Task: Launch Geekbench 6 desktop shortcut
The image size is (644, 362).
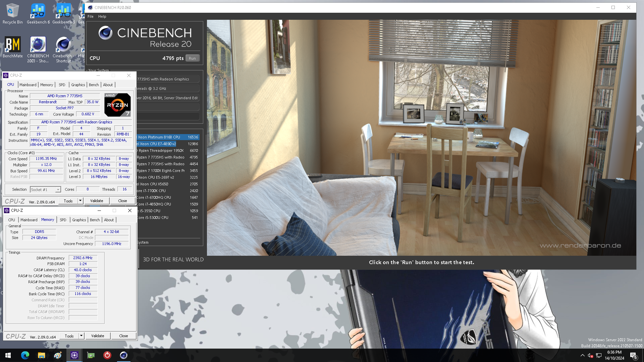Action: click(38, 14)
